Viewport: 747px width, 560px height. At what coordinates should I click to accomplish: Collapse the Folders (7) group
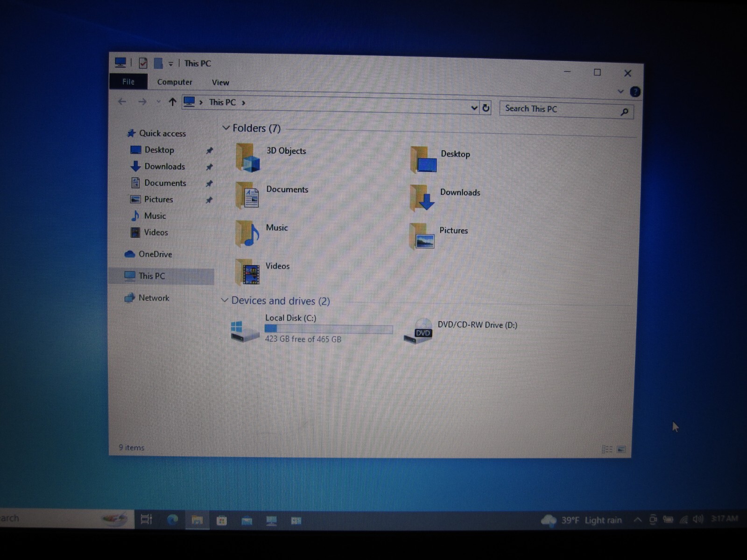[x=226, y=127]
